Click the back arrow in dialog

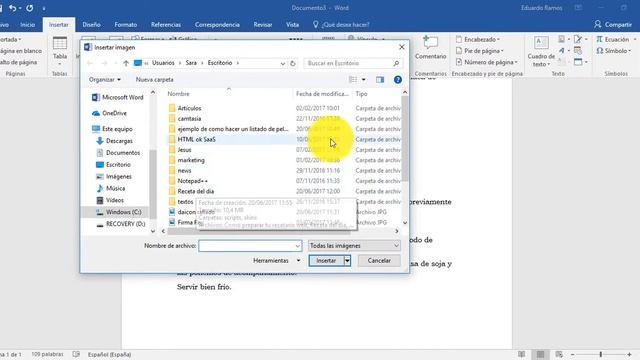click(90, 63)
